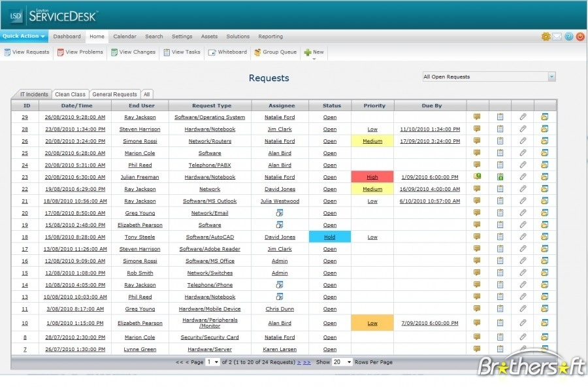Open the rows per page dropdown
Image resolution: width=588 pixels, height=387 pixels.
tap(340, 362)
